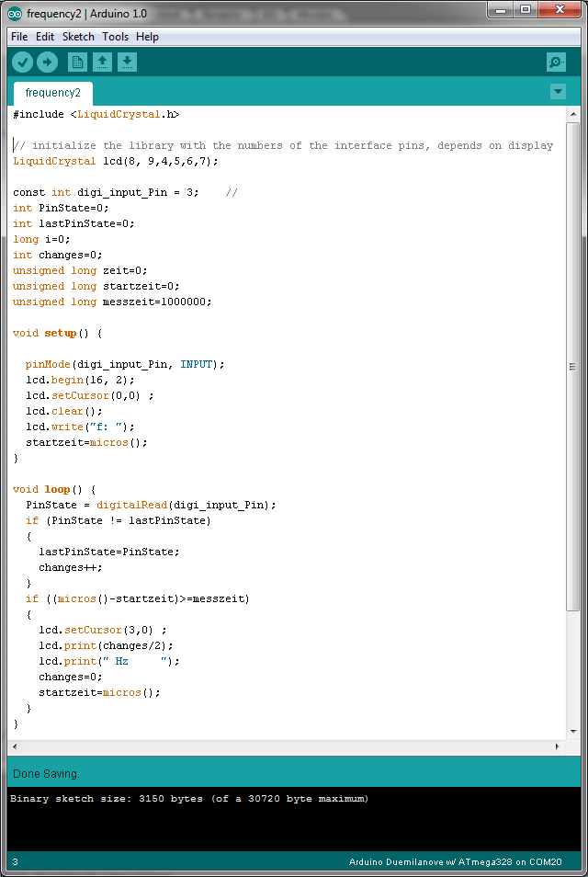Viewport: 588px width, 877px height.
Task: Minimize the Arduino window
Action: (x=502, y=10)
